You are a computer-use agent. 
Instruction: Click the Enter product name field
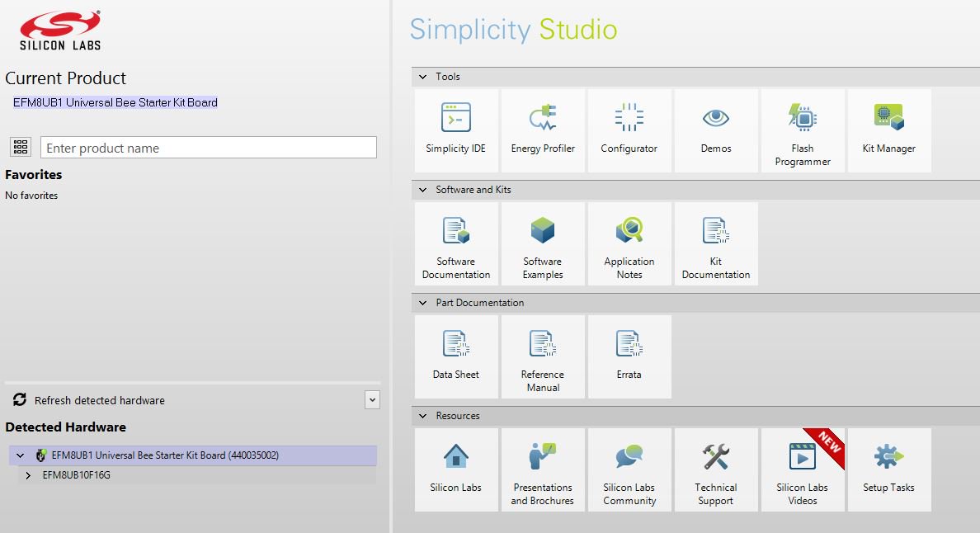[208, 148]
